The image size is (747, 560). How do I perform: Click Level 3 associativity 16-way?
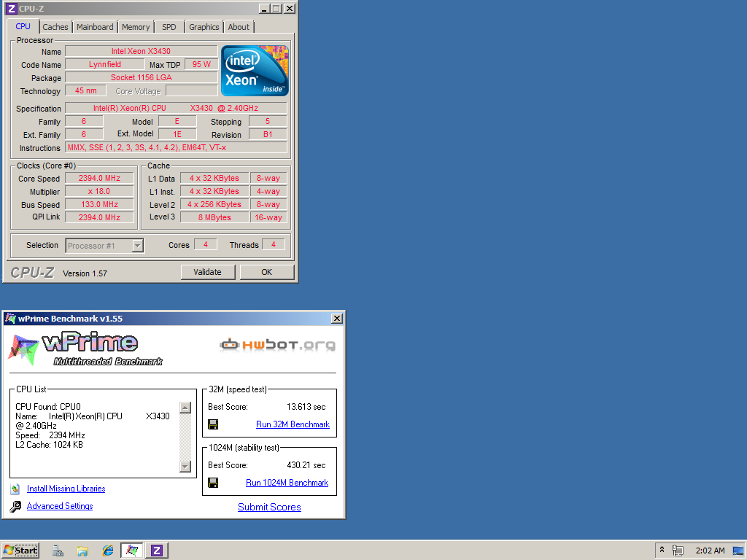click(268, 217)
